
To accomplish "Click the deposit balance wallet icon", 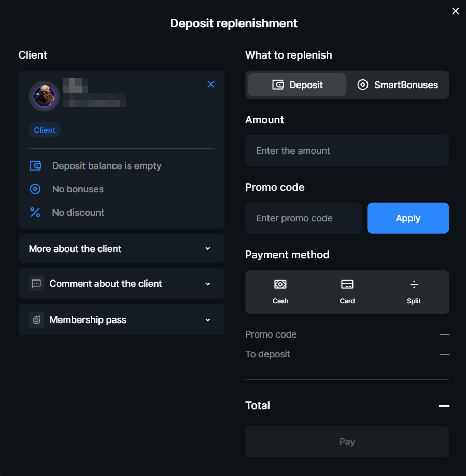I will pos(35,166).
